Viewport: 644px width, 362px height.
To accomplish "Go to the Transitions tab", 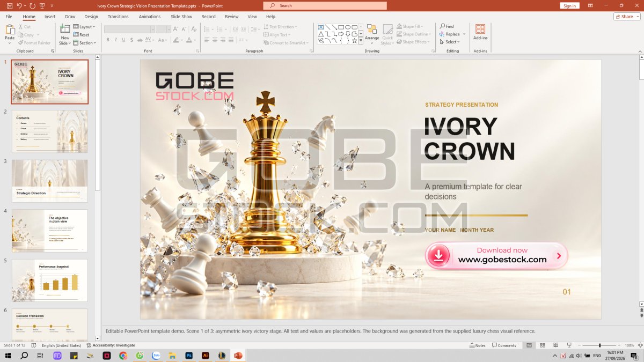I will click(118, 17).
